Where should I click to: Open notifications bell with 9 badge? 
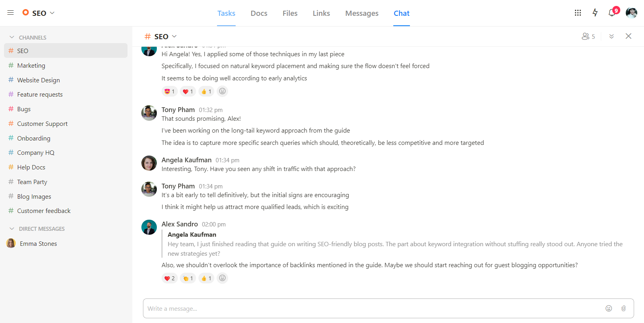point(612,13)
